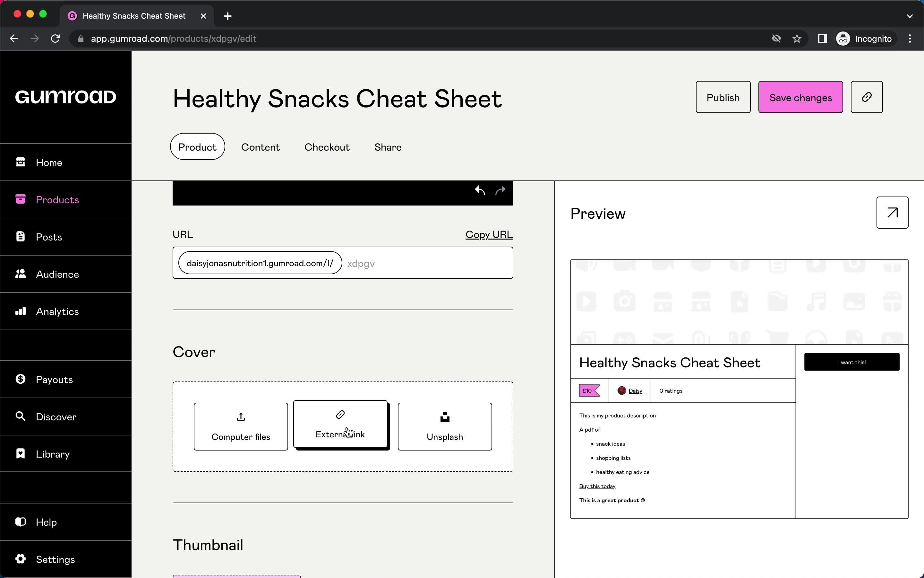Click the daisyjonasnutrition1.gumroad.com/l/ prefix pill

(x=260, y=263)
